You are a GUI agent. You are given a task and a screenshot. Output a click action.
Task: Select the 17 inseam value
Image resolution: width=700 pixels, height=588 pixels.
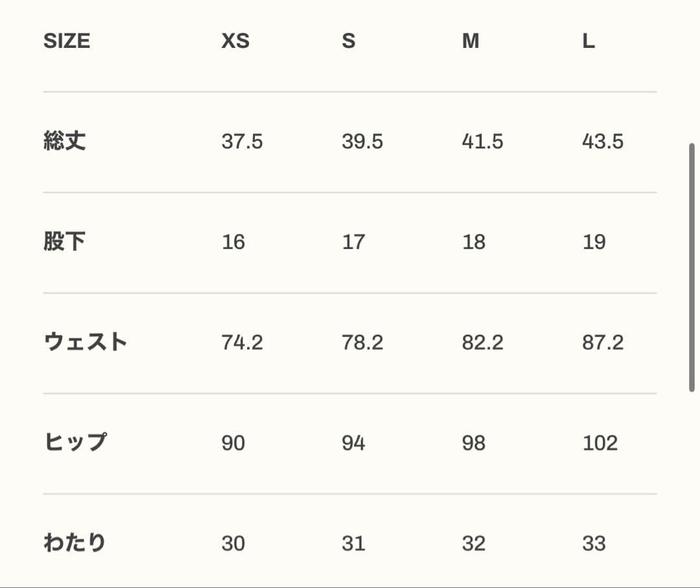tap(353, 242)
